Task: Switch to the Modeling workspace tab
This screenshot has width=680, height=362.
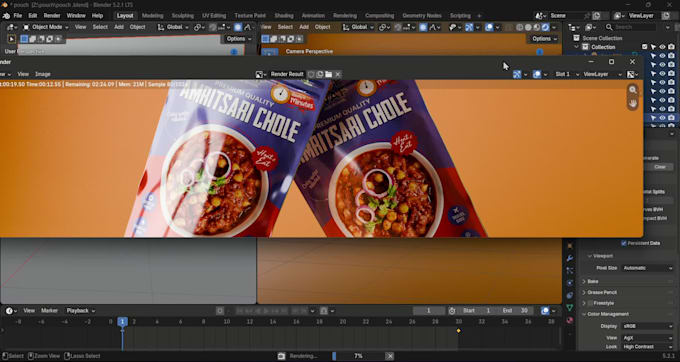Action: point(153,16)
